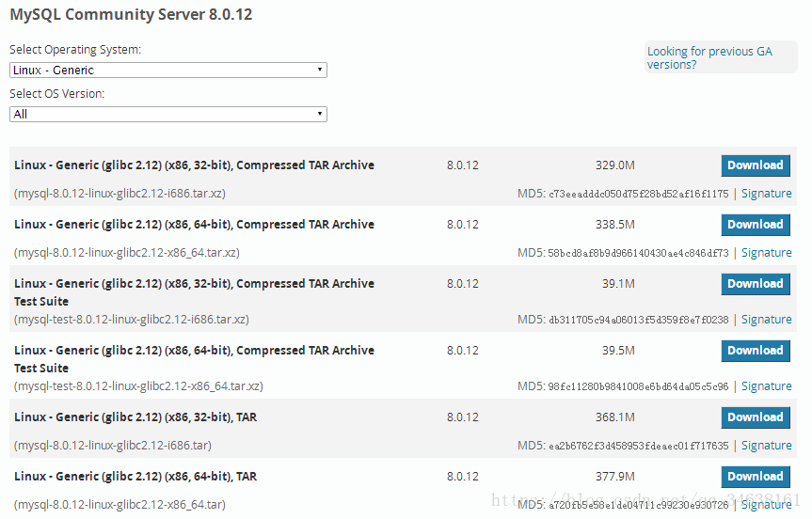This screenshot has height=519, width=812.
Task: Click the 39.5M file size
Action: [618, 351]
